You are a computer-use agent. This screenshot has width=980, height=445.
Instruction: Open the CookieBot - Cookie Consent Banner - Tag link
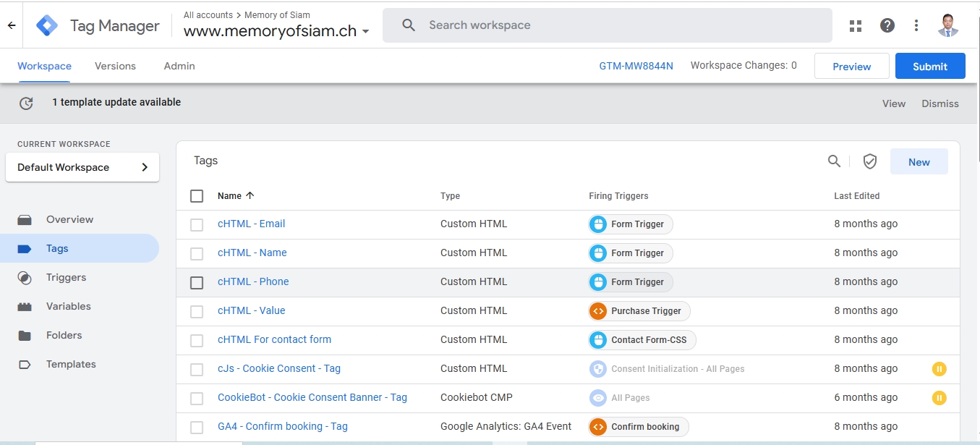[x=312, y=397]
